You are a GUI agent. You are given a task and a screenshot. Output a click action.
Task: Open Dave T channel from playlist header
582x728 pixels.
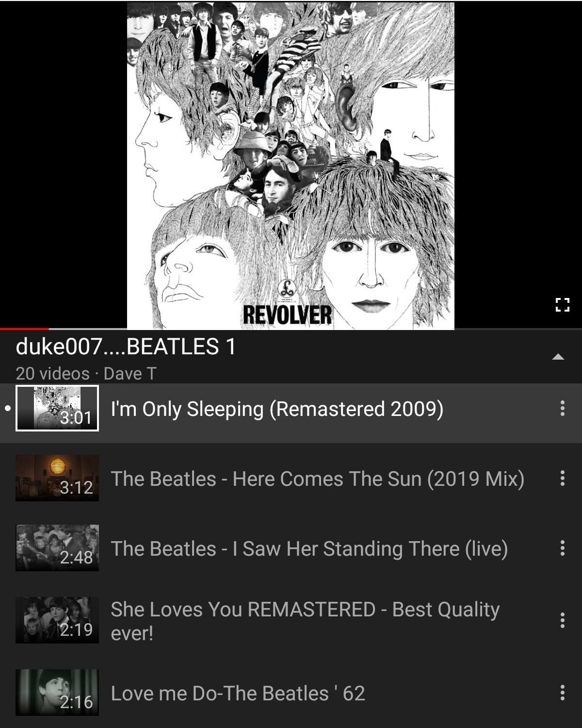point(130,373)
